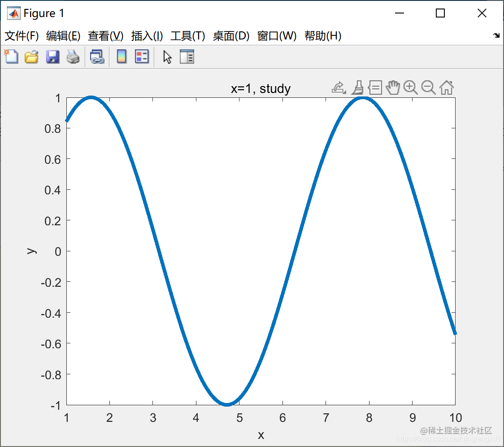This screenshot has width=504, height=447.
Task: Maximize the Figure 1 window
Action: 440,13
